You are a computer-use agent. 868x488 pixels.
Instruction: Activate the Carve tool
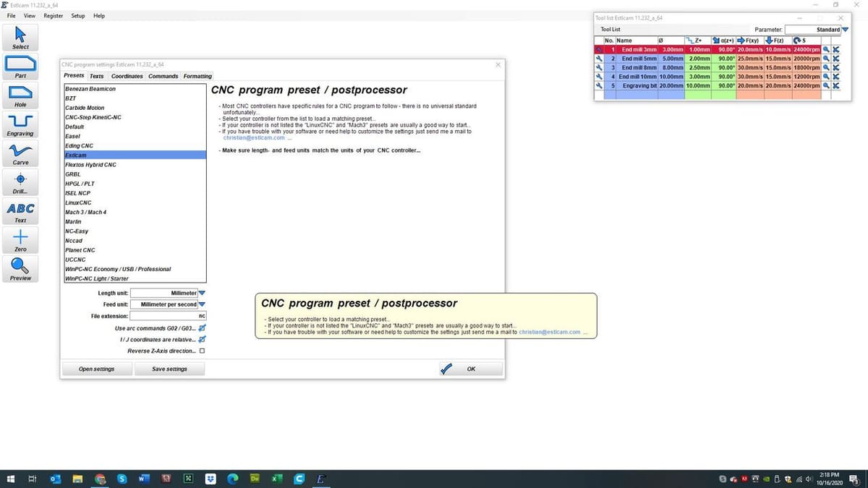pyautogui.click(x=20, y=153)
